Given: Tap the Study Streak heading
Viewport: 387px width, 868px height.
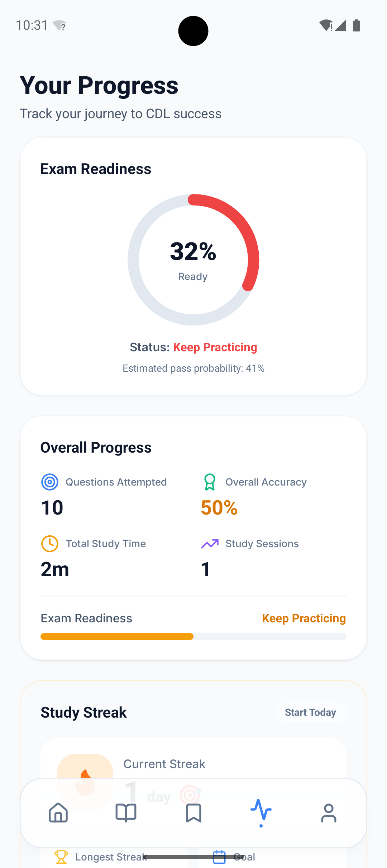Looking at the screenshot, I should (83, 713).
